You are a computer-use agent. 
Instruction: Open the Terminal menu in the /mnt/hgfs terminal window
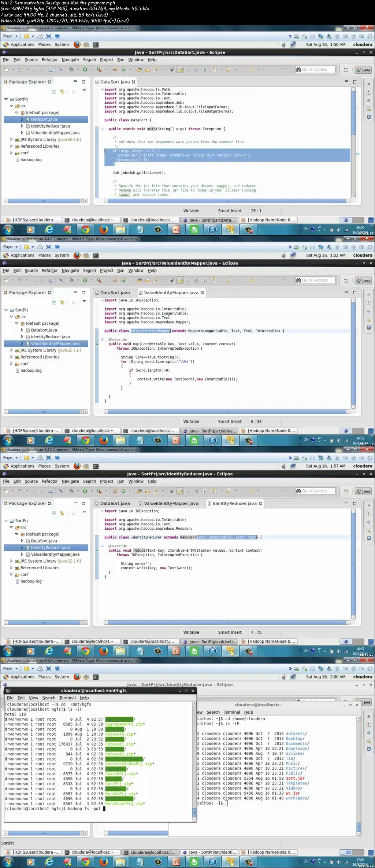tap(67, 698)
